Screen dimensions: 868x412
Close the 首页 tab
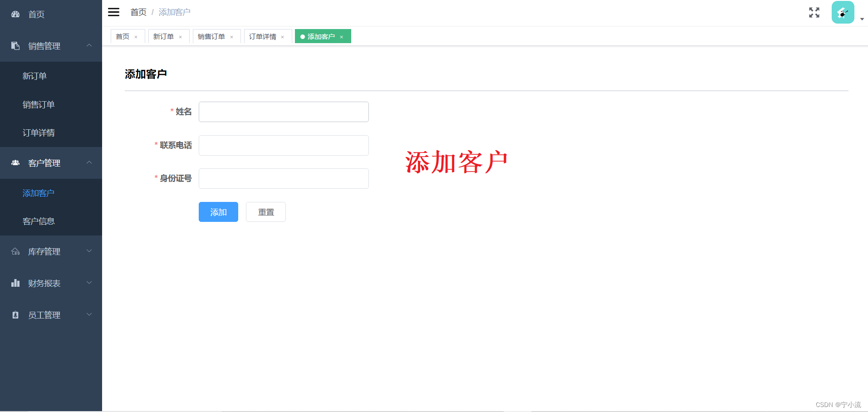(136, 37)
